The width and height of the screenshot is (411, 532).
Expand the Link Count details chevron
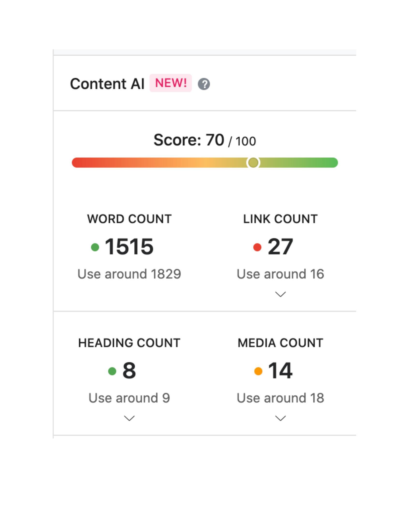tap(280, 294)
